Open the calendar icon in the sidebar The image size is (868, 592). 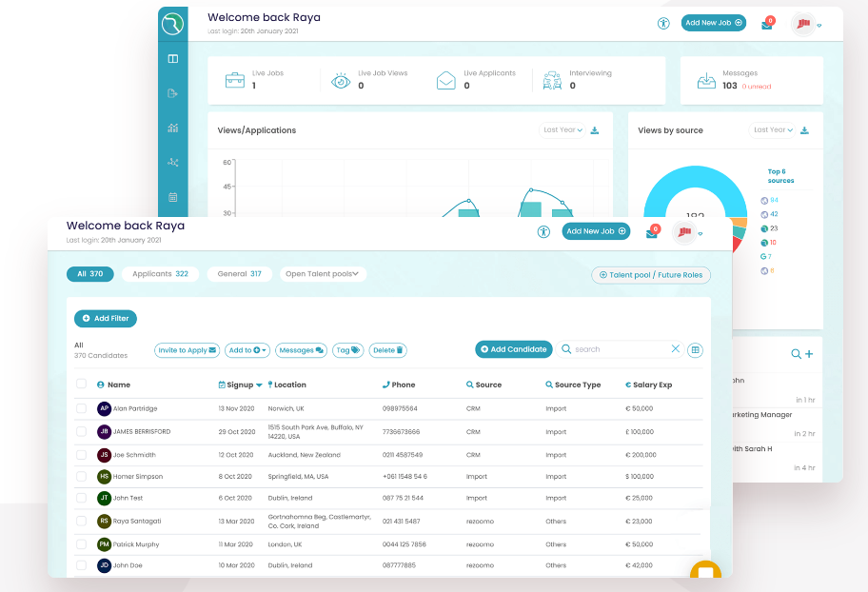click(x=172, y=196)
